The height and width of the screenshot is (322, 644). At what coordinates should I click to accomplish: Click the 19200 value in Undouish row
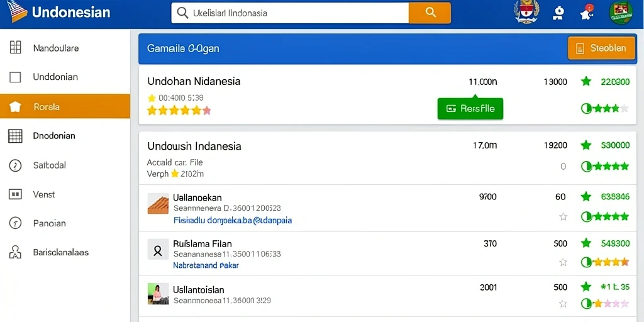555,145
